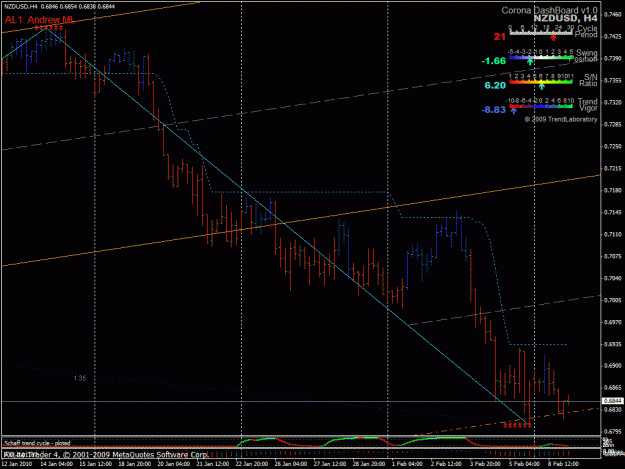This screenshot has height=469, width=625.
Task: Click the red Cycle Period gauge arrow
Action: (x=553, y=38)
